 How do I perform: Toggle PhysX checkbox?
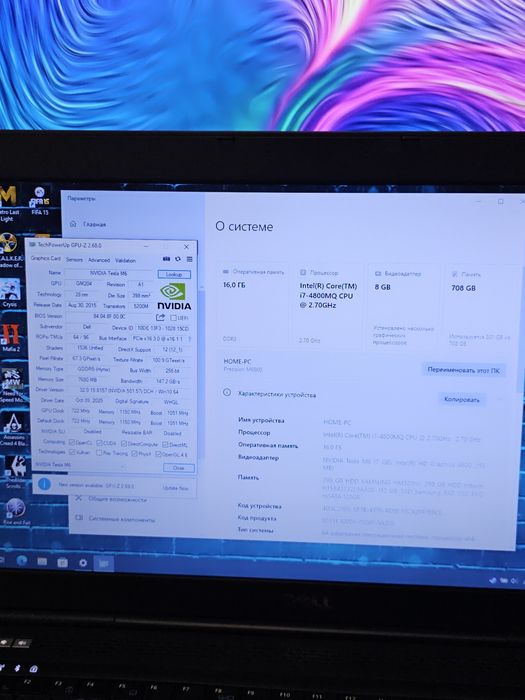[134, 454]
